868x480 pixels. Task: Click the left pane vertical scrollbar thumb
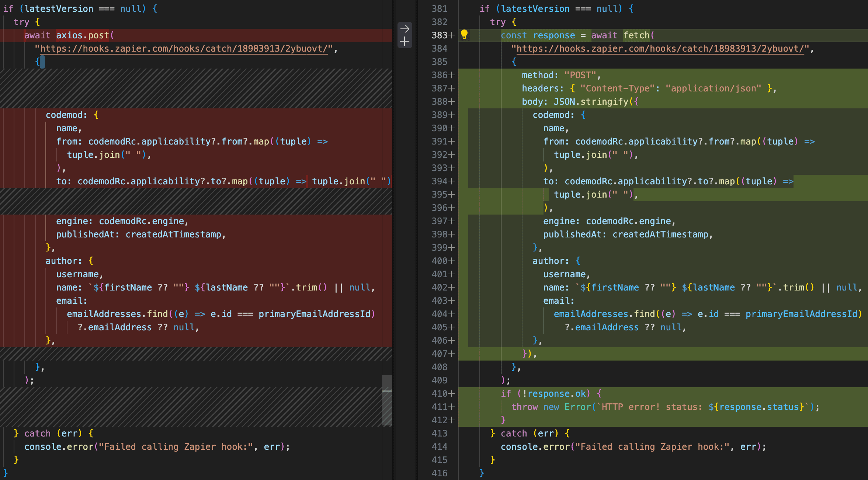[x=387, y=400]
